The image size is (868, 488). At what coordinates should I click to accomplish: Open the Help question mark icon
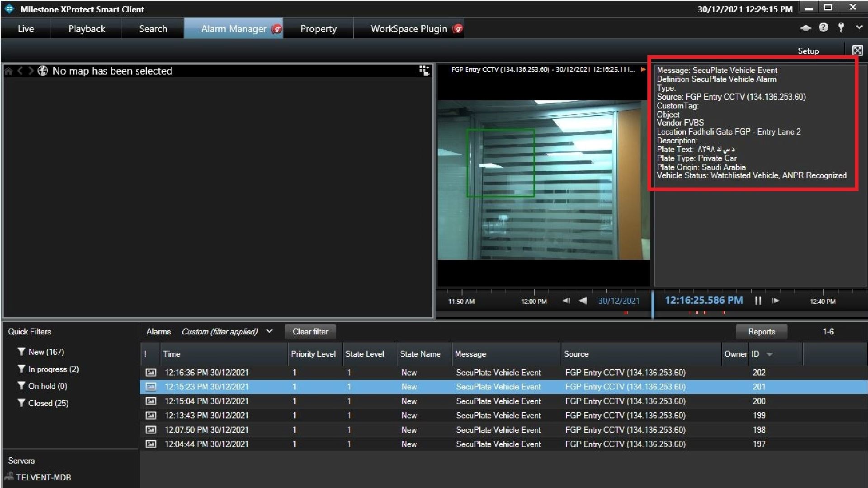823,28
